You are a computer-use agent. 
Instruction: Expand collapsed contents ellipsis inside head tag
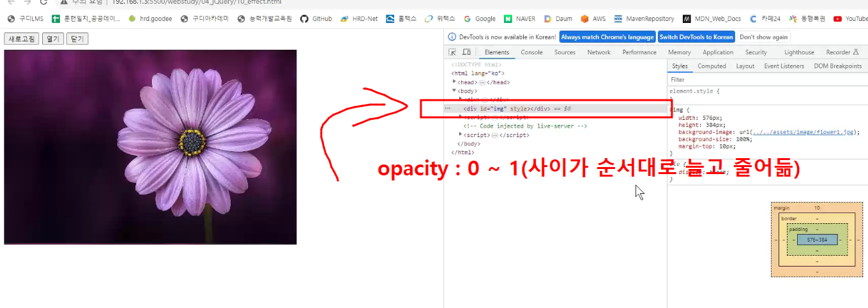point(482,82)
